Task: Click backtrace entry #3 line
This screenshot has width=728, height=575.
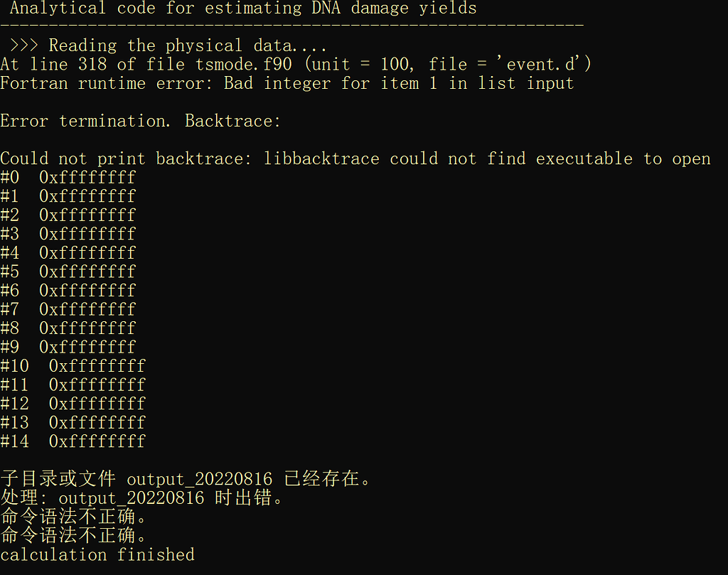Action: [x=68, y=234]
